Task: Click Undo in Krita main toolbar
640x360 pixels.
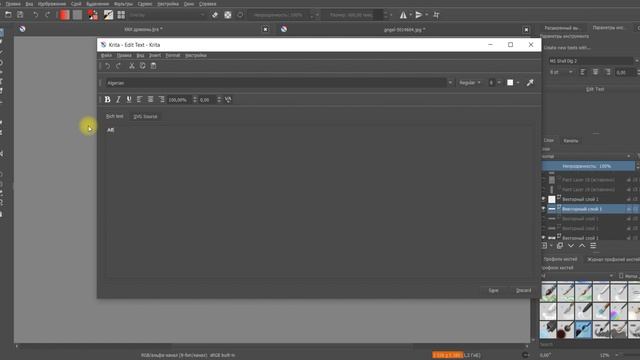Action: click(36, 15)
